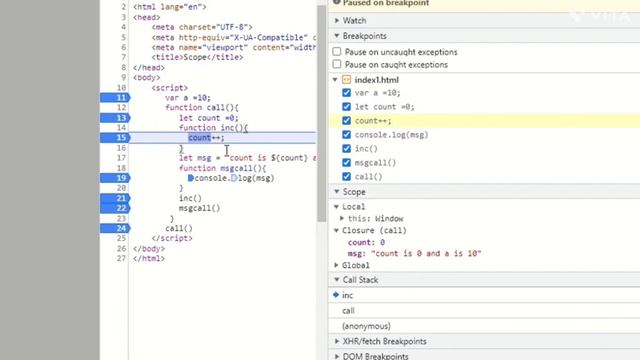Click the '</script>' code line
The image size is (640, 360).
(172, 238)
